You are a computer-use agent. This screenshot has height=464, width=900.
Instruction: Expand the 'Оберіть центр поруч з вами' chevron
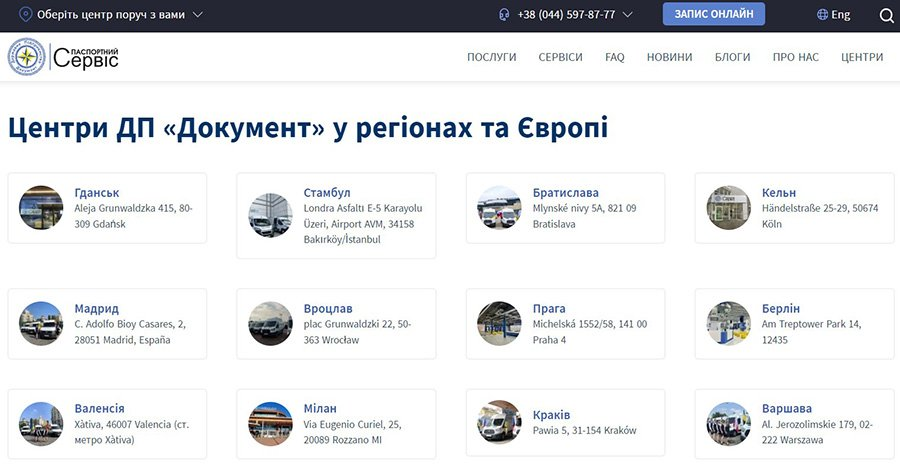(x=197, y=14)
